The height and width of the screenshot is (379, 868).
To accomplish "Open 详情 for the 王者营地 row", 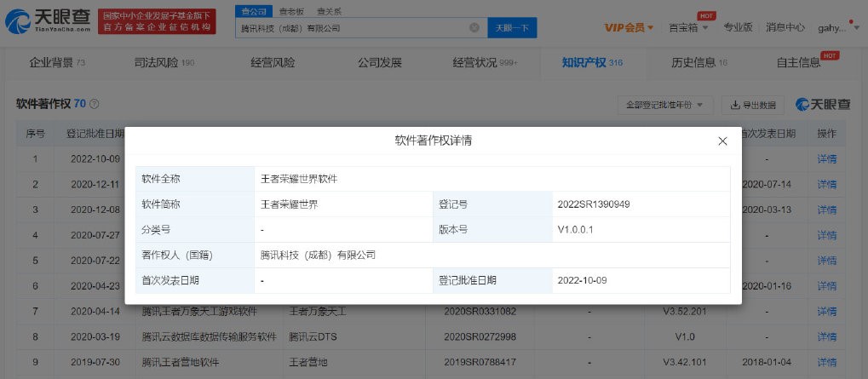I will tap(826, 362).
